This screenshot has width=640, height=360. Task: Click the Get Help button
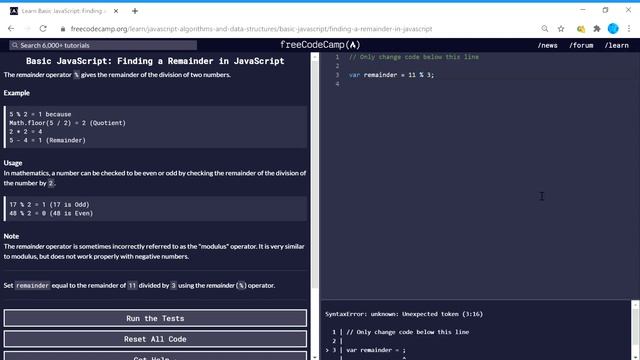click(x=155, y=356)
